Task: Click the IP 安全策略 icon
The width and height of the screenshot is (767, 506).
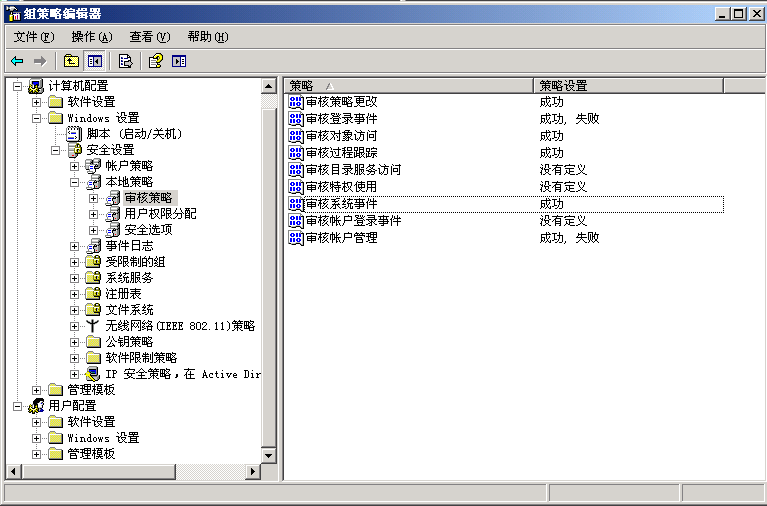Action: coord(93,374)
